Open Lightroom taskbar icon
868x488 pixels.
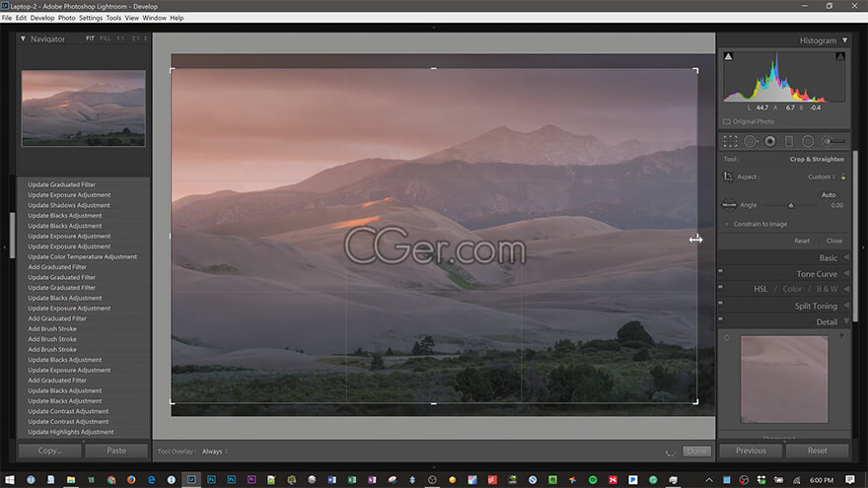coord(191,480)
